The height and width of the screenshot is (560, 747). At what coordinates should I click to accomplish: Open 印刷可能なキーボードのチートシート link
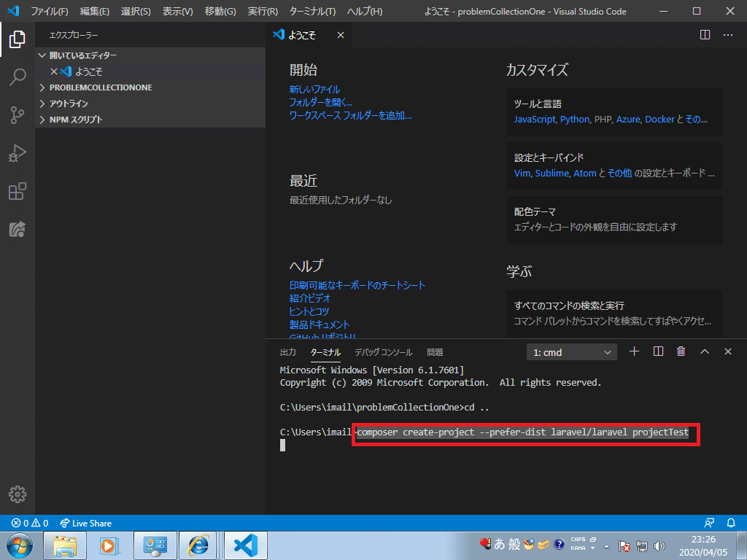[x=357, y=285]
